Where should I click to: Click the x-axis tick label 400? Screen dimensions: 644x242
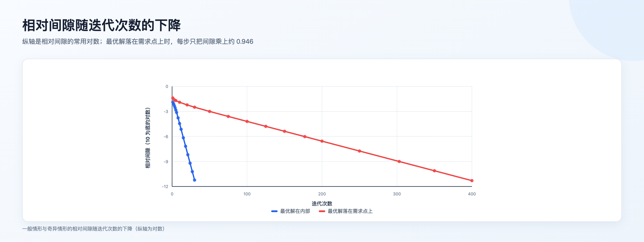(x=472, y=194)
